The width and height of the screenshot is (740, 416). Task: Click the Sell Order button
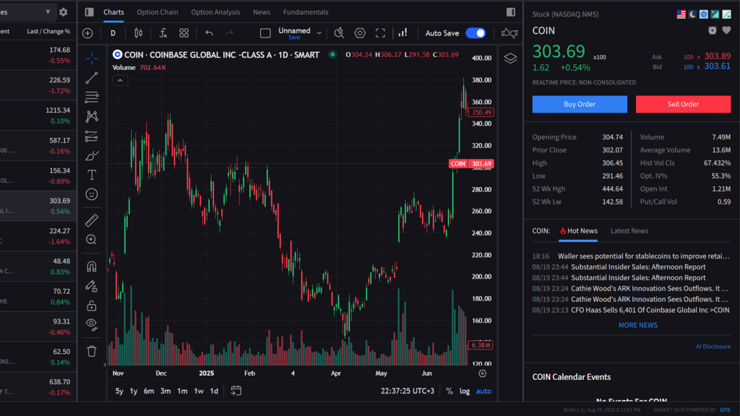click(x=683, y=104)
